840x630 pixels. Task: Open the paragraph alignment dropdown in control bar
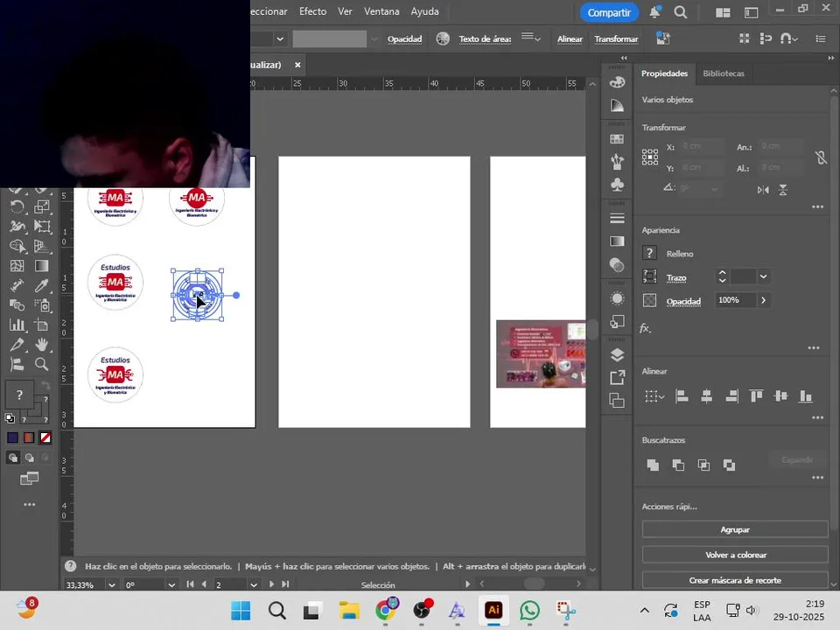(531, 38)
